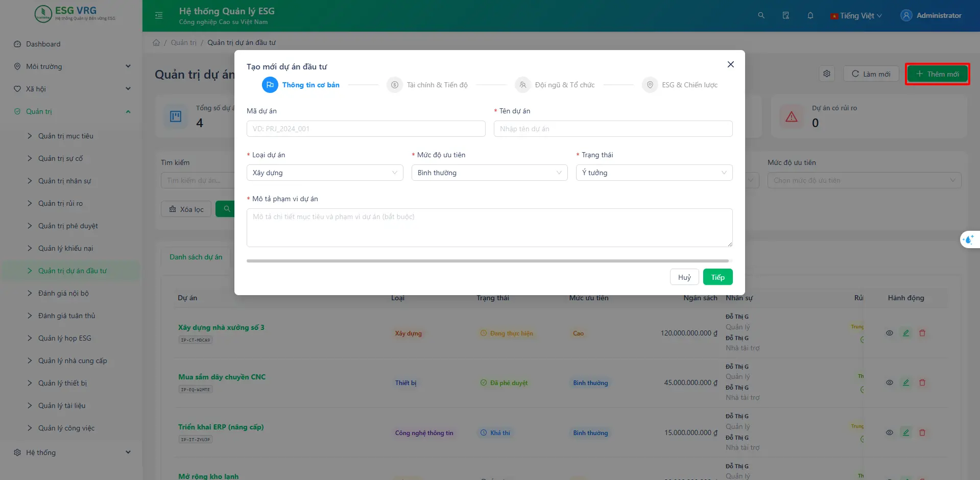Delete the Mua sắm dây chuyền CNC project
The width and height of the screenshot is (980, 480).
(x=922, y=382)
